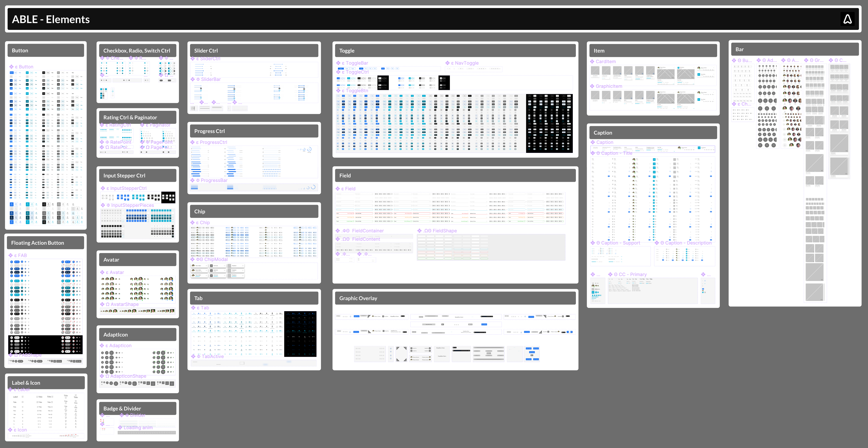
Task: Click the component icon beside ε Avatar
Action: (102, 272)
